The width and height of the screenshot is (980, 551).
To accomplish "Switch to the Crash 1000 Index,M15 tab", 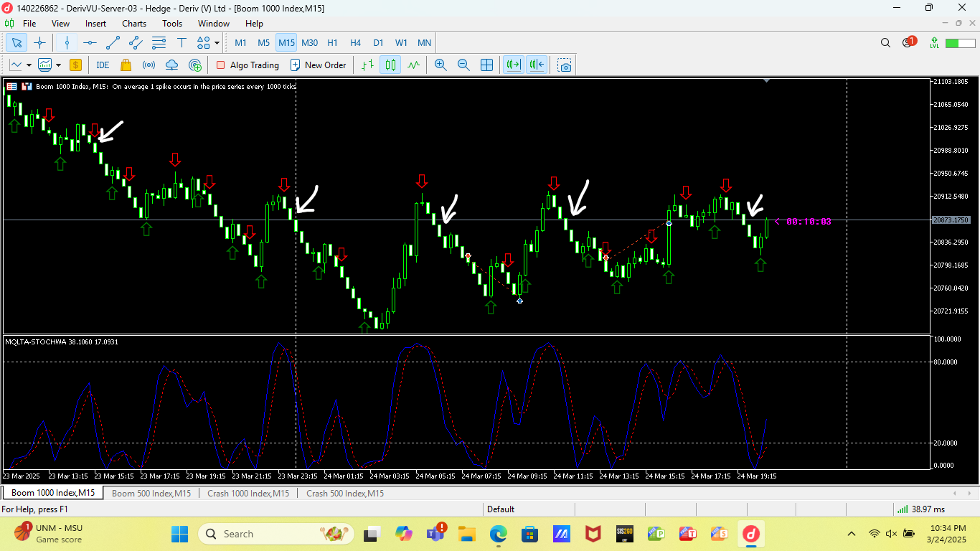I will click(x=248, y=493).
